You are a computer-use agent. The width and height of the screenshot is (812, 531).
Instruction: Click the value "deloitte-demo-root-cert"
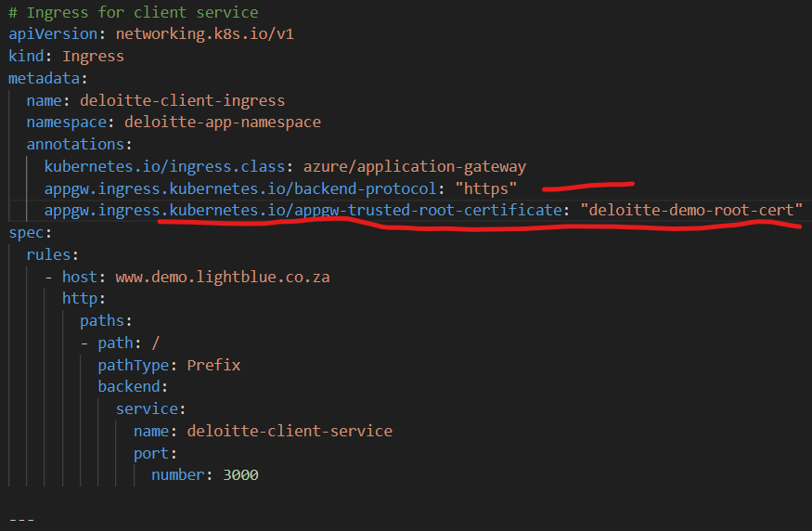691,211
